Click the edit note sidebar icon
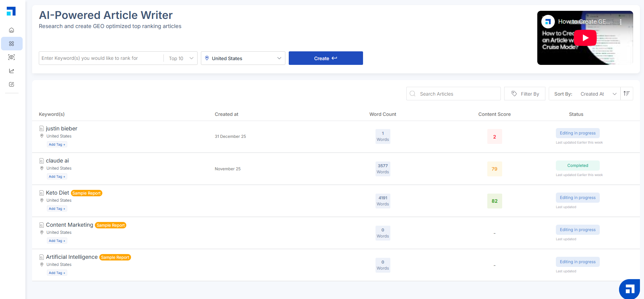 point(11,84)
